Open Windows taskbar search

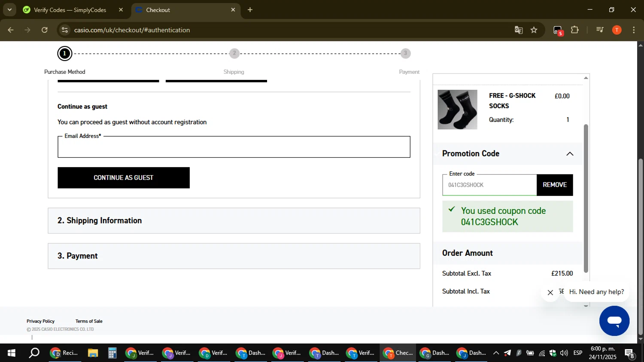pos(34,353)
